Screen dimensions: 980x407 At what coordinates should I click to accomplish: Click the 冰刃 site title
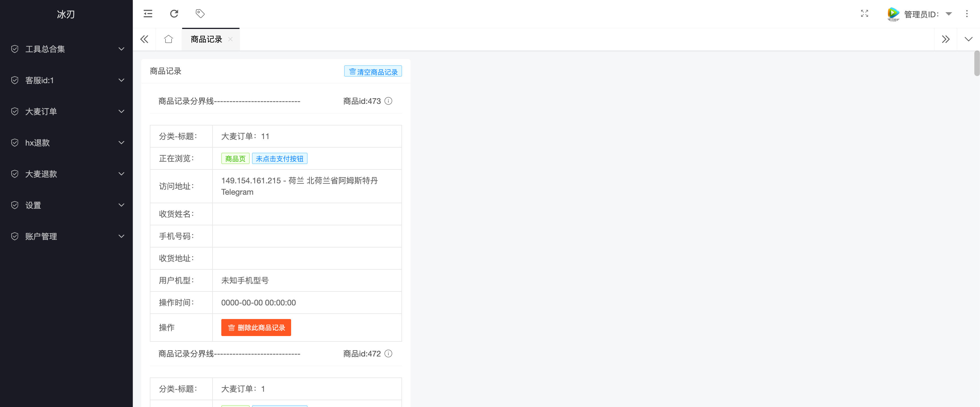tap(66, 14)
